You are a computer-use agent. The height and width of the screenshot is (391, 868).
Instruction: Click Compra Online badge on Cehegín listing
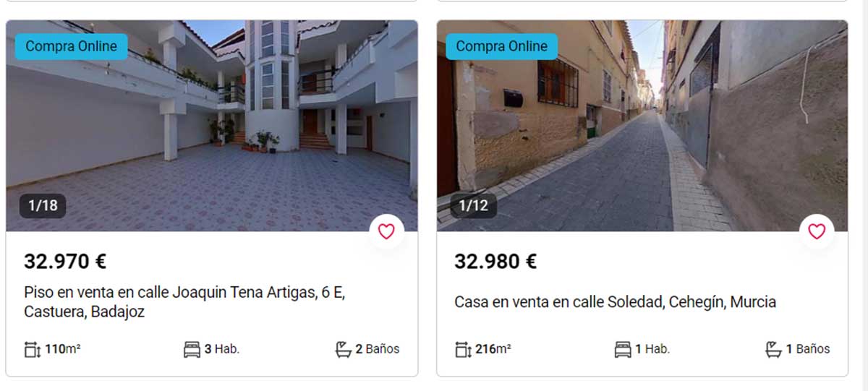(x=501, y=46)
